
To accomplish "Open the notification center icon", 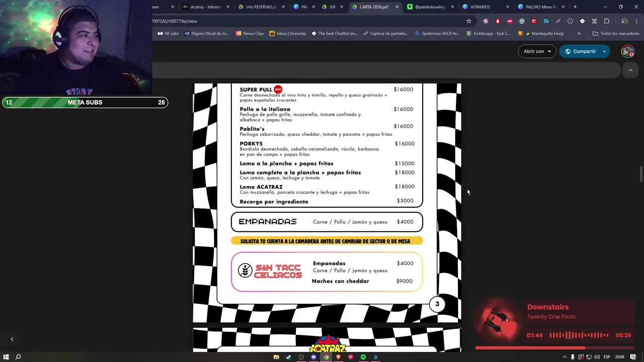I will pyautogui.click(x=633, y=357).
